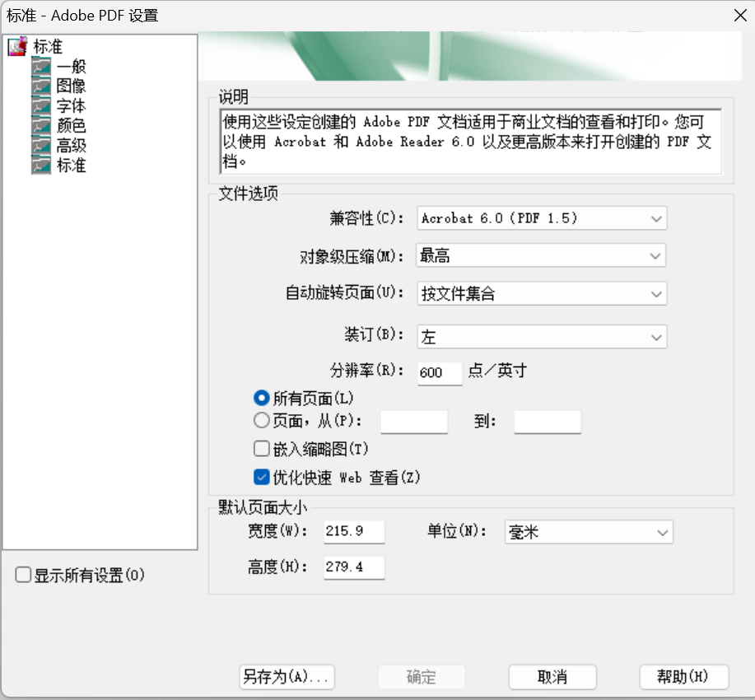Uncheck 优化快速 Web 查看(Z)
The width and height of the screenshot is (755, 700).
[262, 478]
